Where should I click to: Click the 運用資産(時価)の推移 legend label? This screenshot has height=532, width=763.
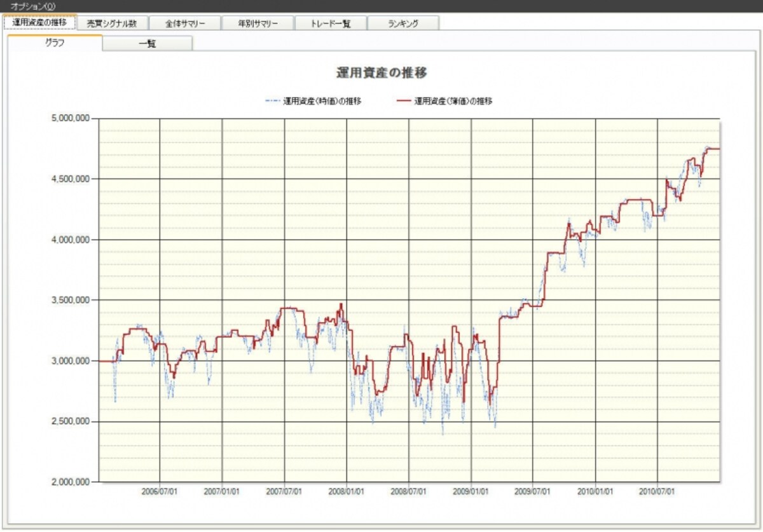point(322,100)
